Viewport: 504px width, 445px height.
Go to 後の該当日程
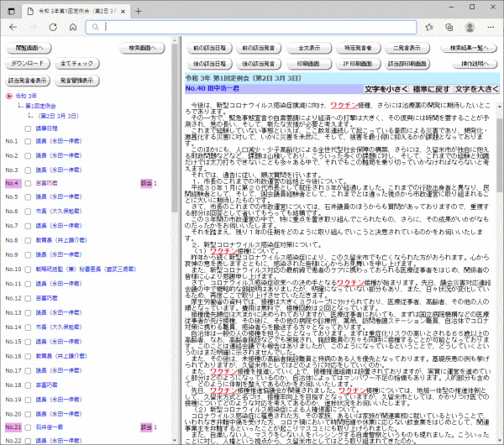[x=209, y=64]
